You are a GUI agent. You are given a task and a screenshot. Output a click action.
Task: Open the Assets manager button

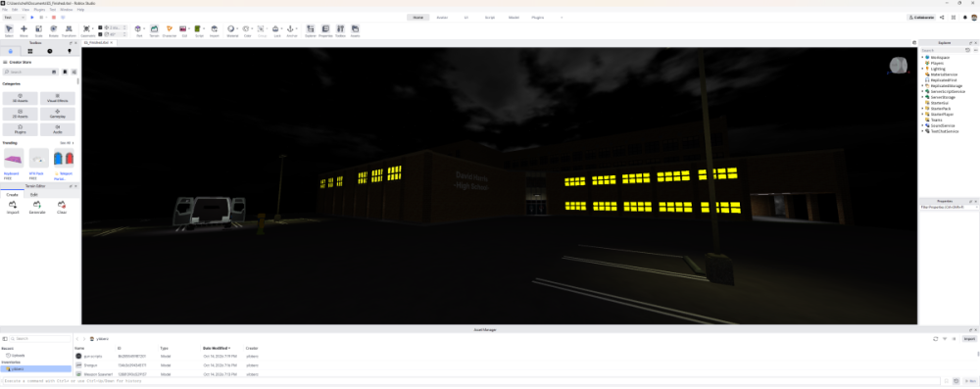pyautogui.click(x=356, y=30)
